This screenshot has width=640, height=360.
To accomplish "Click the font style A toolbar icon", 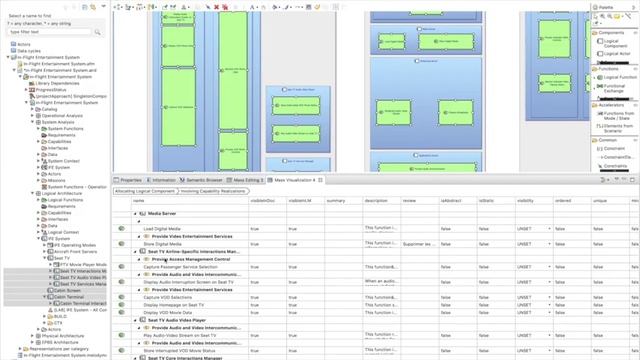I will coord(252,7).
